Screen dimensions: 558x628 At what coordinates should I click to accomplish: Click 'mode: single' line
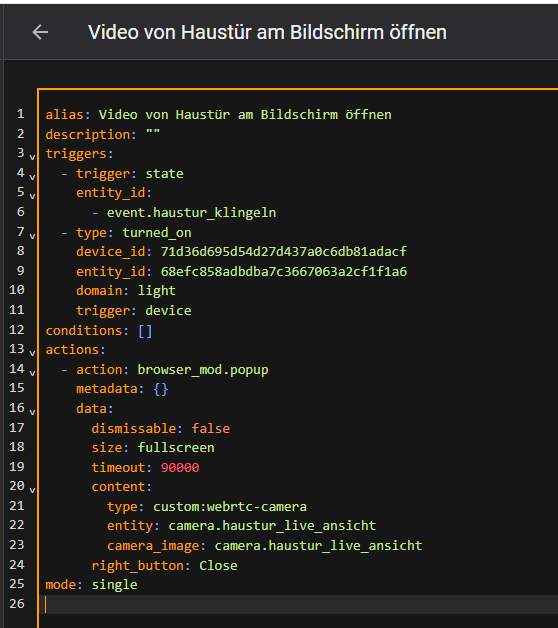[x=91, y=585]
